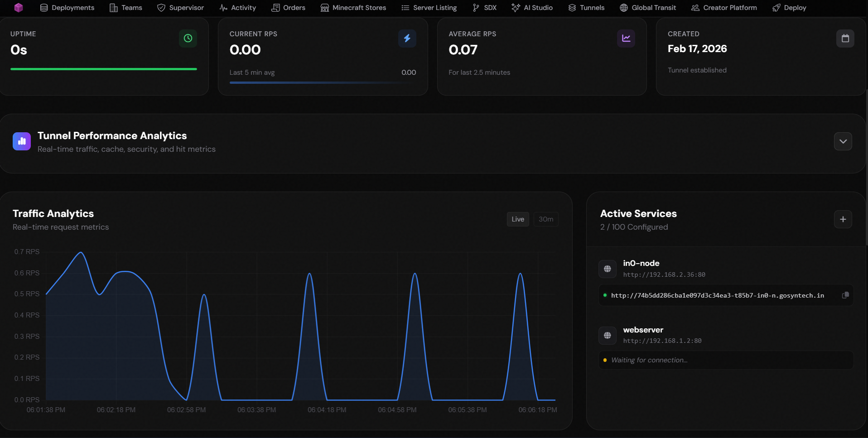The height and width of the screenshot is (438, 868).
Task: Open the Deployments nav item
Action: (67, 8)
